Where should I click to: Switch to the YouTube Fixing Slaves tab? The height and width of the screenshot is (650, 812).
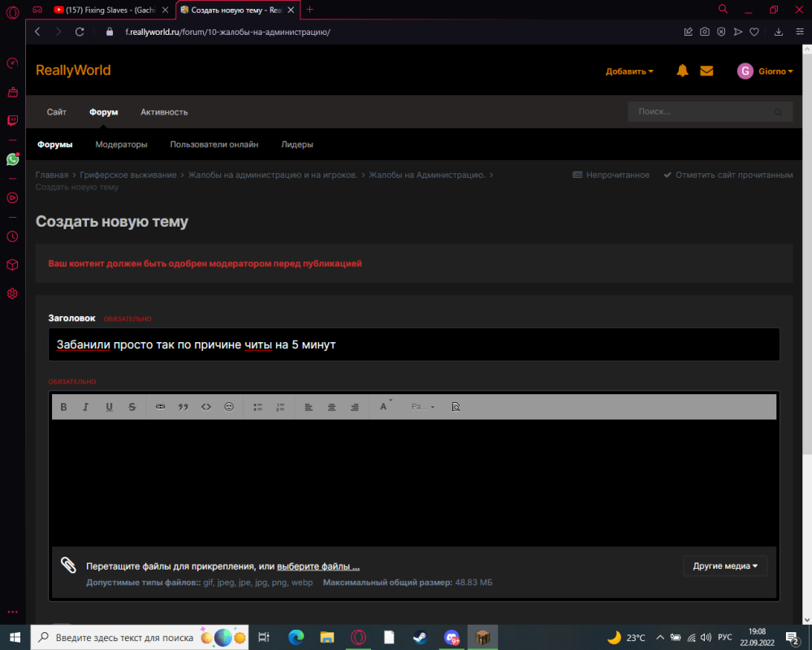[110, 10]
